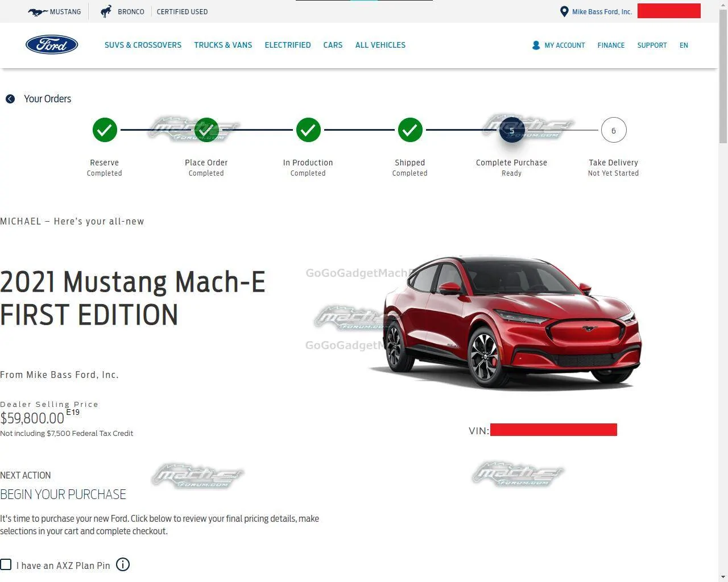Image resolution: width=728 pixels, height=582 pixels.
Task: Open the Finance menu
Action: tap(611, 45)
